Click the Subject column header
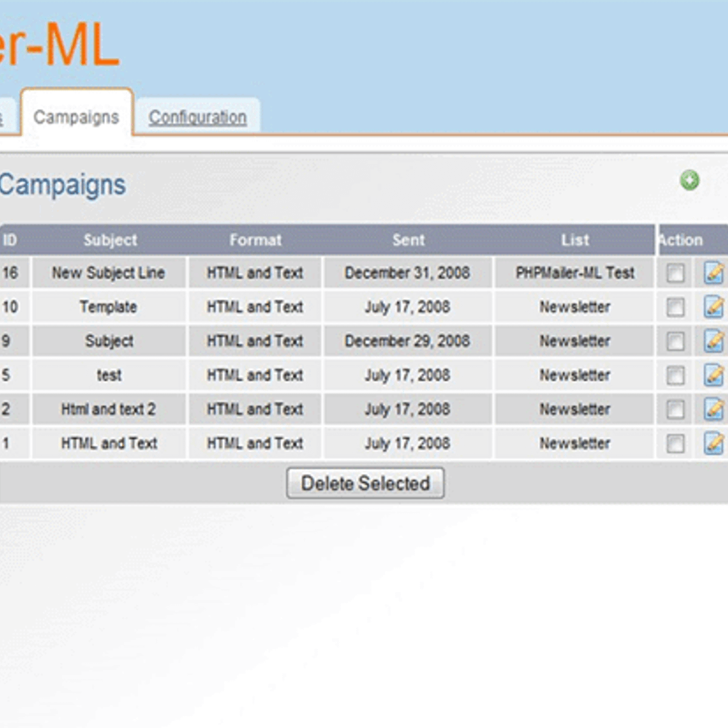This screenshot has height=728, width=728. [x=109, y=240]
